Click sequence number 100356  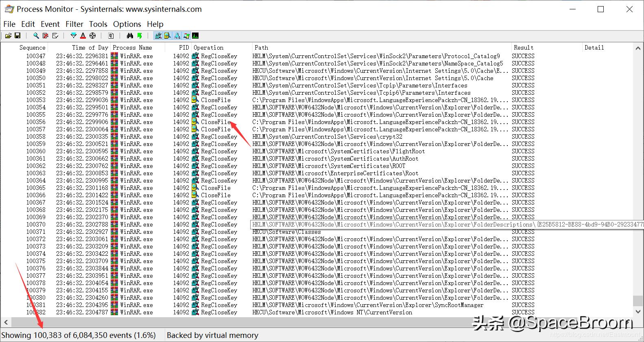pyautogui.click(x=36, y=122)
